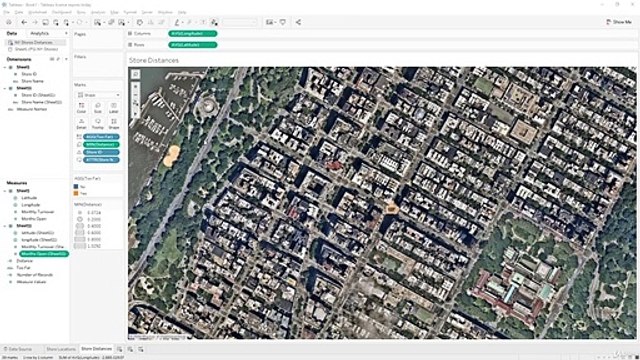
Task: Click the New Worksheet icon in toolbar
Action: point(97,22)
